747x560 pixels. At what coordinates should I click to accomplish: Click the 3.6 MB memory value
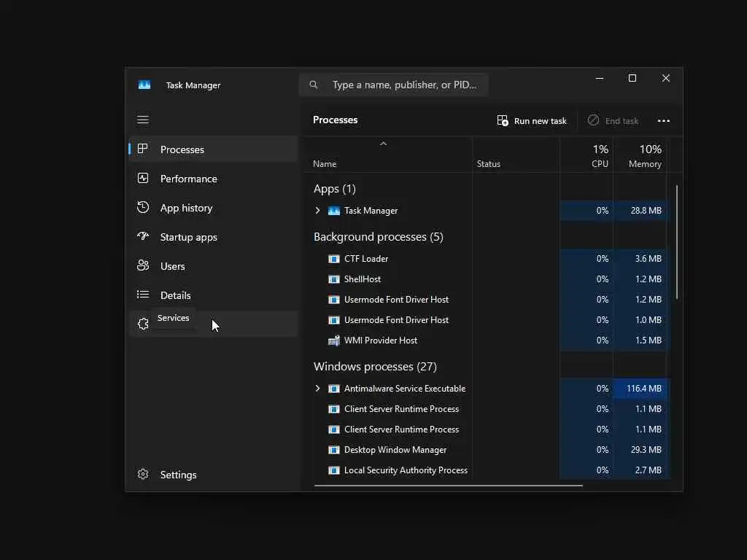point(648,259)
